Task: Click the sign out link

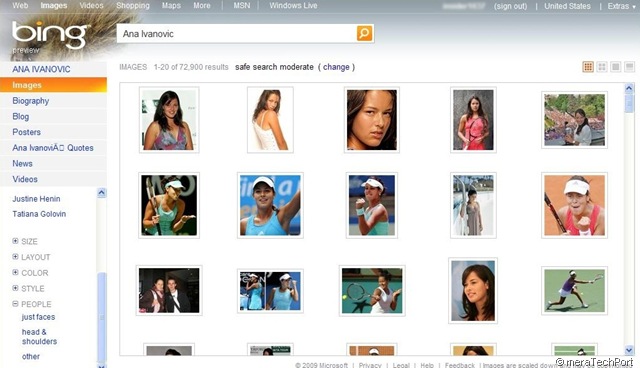Action: point(510,6)
